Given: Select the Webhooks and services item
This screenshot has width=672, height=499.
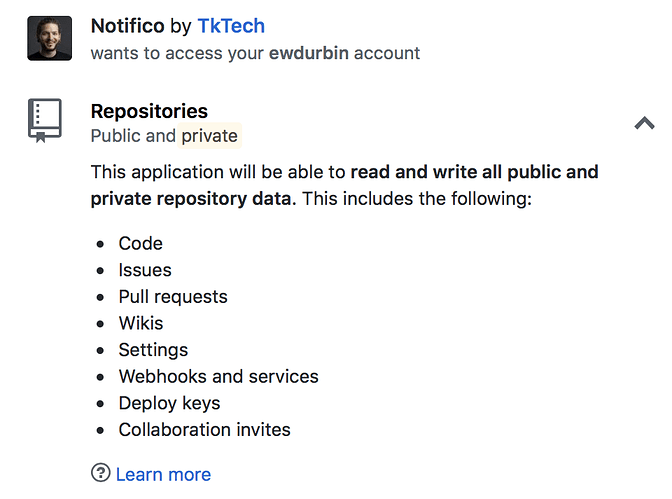Looking at the screenshot, I should [219, 376].
